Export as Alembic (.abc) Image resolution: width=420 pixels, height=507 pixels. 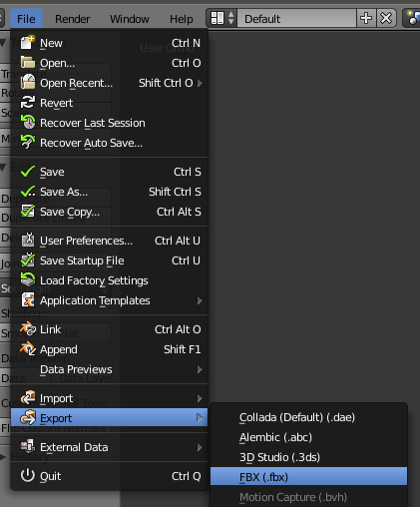[x=308, y=437]
